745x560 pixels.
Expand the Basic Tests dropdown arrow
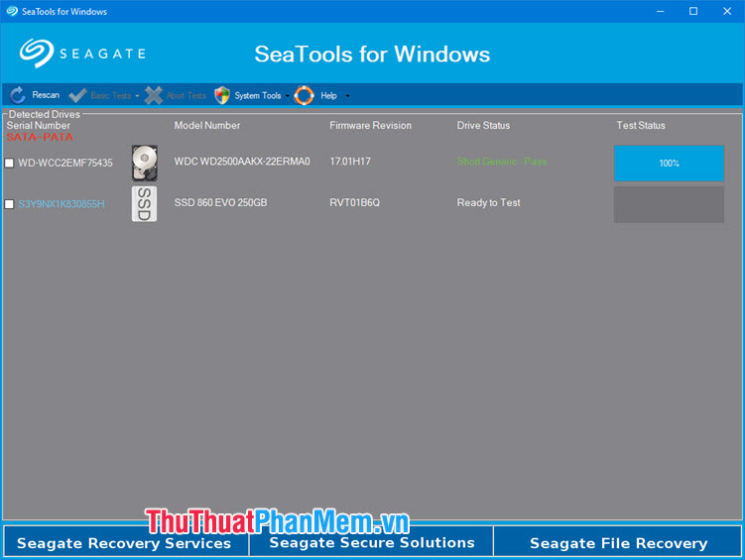pos(137,96)
